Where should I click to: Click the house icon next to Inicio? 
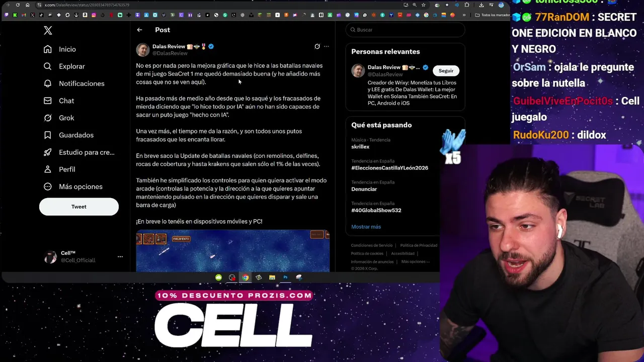pyautogui.click(x=47, y=49)
